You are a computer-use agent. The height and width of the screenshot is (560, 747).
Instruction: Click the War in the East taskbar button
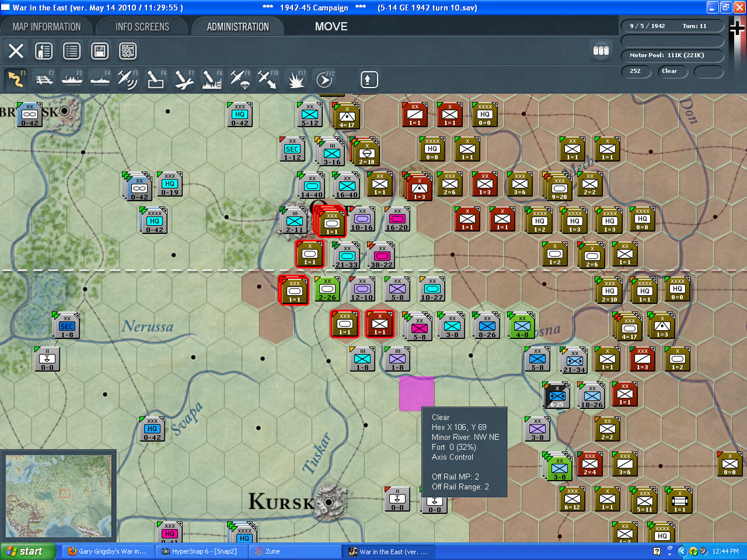(389, 551)
